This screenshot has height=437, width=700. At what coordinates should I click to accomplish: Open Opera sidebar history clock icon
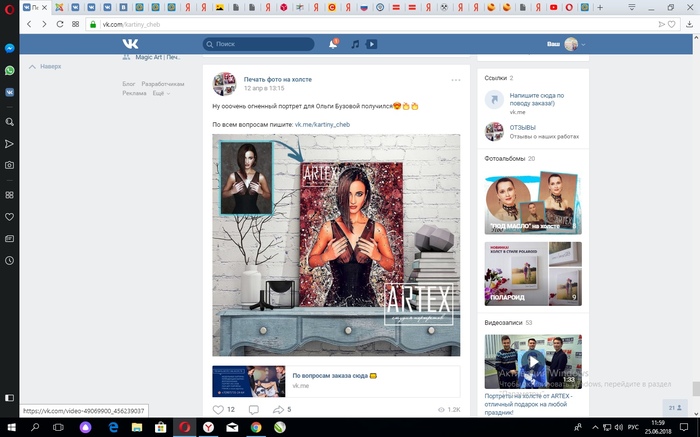click(9, 261)
